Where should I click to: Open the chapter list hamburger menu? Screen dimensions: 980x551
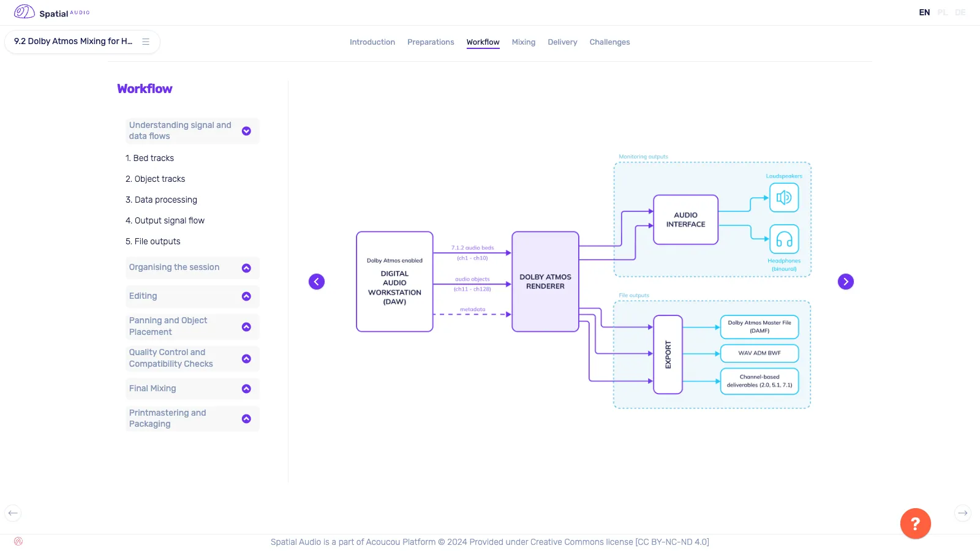[146, 42]
